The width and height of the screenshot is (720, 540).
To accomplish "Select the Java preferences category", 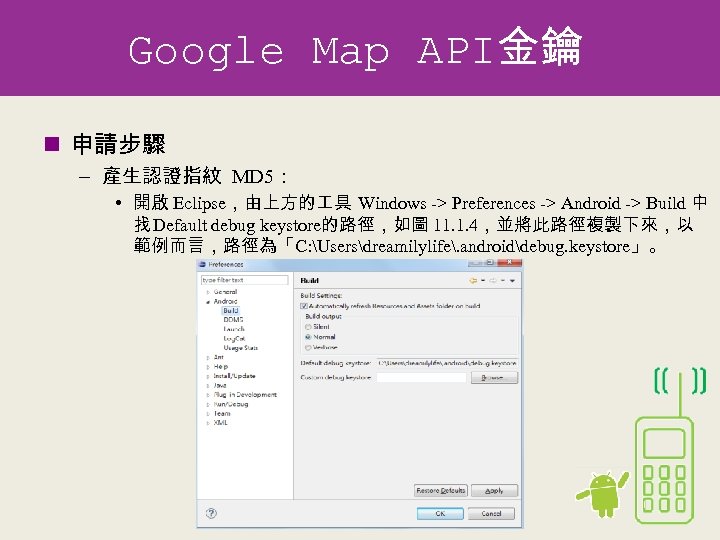I will [x=220, y=386].
